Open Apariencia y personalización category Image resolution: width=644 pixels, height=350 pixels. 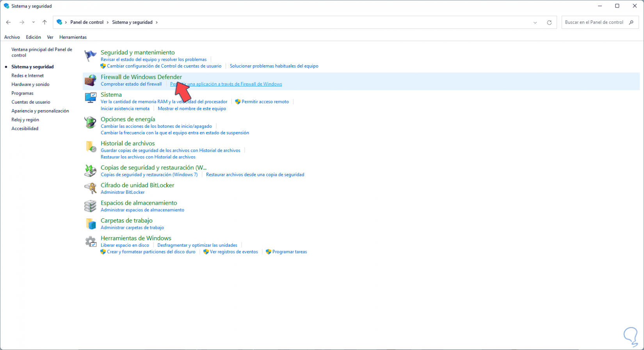click(40, 111)
